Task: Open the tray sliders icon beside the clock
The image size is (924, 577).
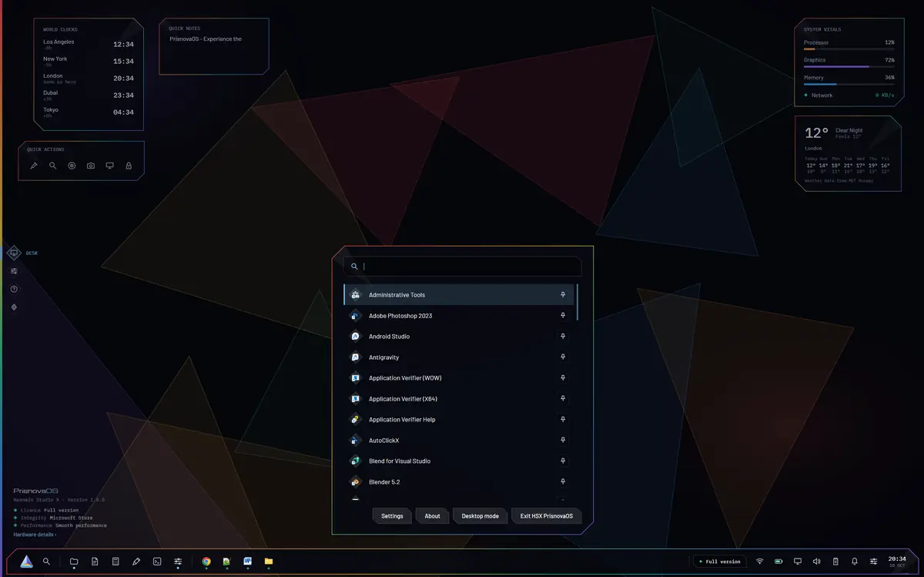Action: point(873,562)
